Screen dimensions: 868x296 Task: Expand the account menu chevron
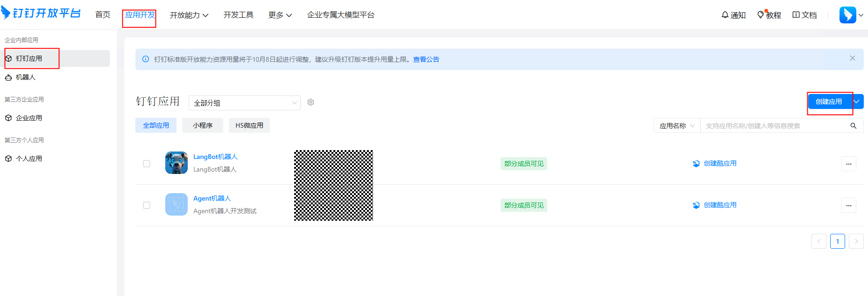point(861,15)
